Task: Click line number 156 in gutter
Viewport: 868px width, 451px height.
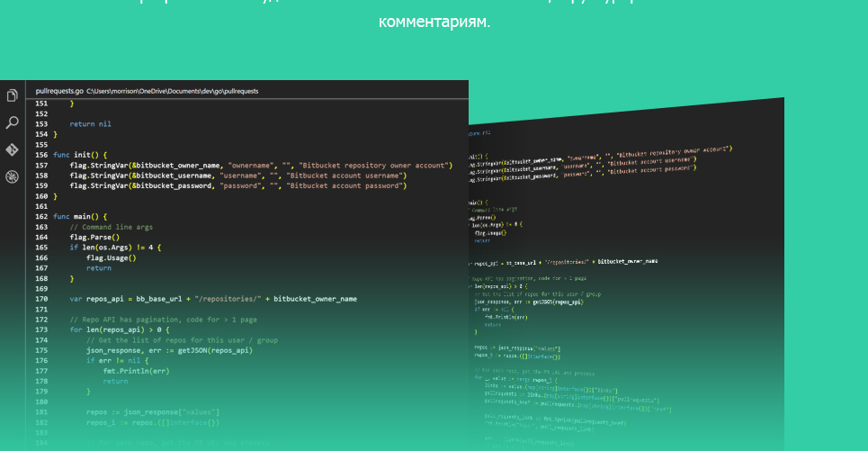Action: point(41,155)
